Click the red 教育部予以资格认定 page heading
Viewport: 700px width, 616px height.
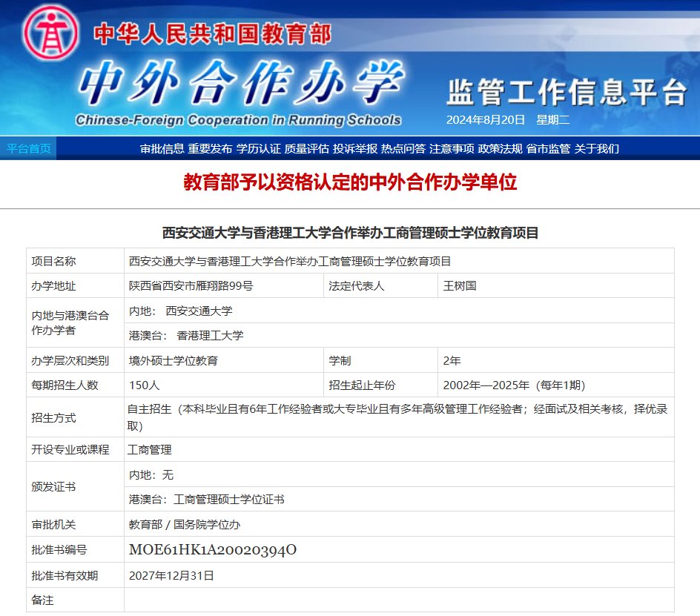coord(350,182)
